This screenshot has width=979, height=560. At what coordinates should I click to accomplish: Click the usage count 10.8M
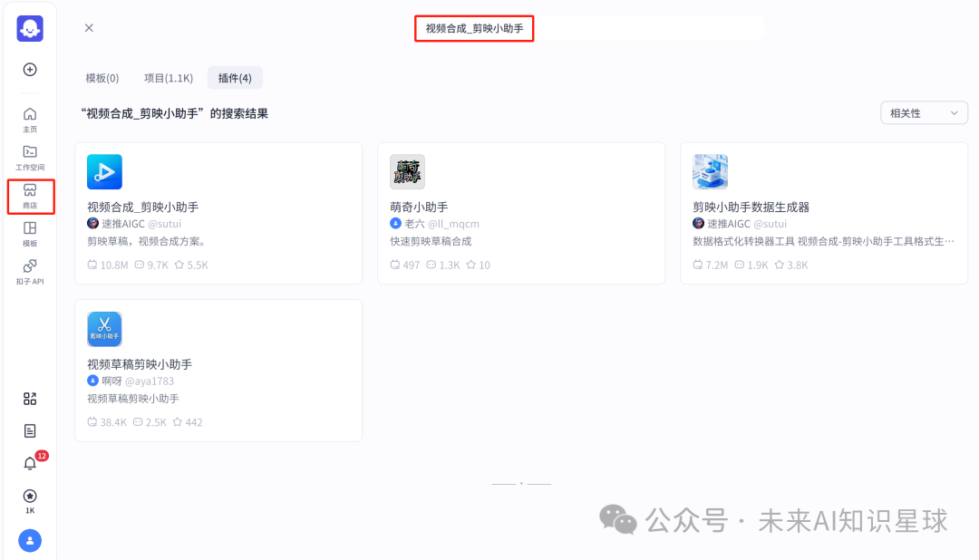pyautogui.click(x=107, y=265)
